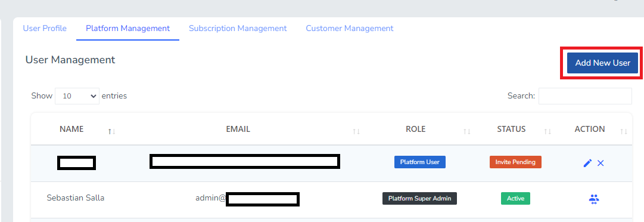Sort table by Role column arrows
Screen dimensions: 644x222
coord(466,131)
